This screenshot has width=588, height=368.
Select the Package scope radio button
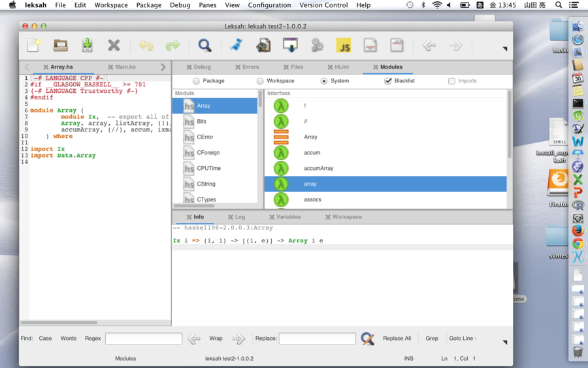coord(196,80)
